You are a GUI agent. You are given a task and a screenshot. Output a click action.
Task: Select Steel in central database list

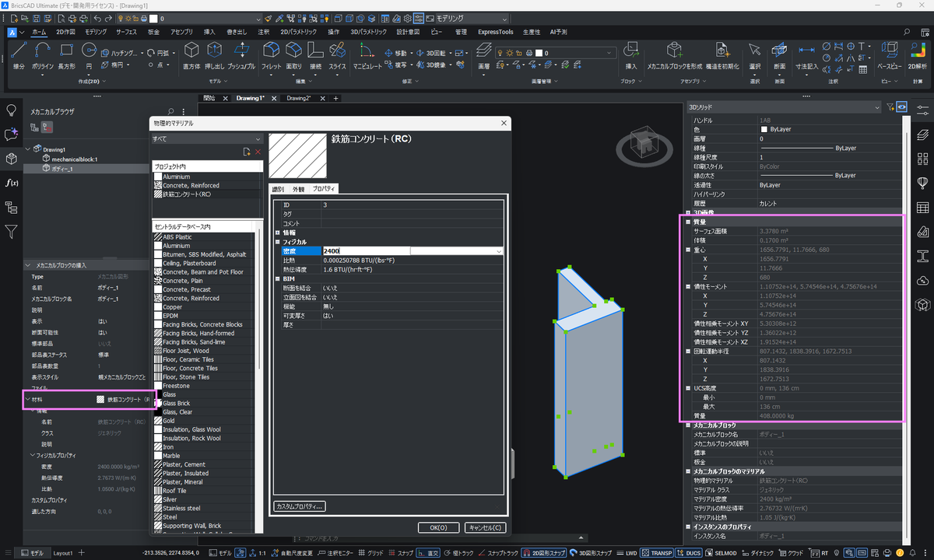[170, 517]
